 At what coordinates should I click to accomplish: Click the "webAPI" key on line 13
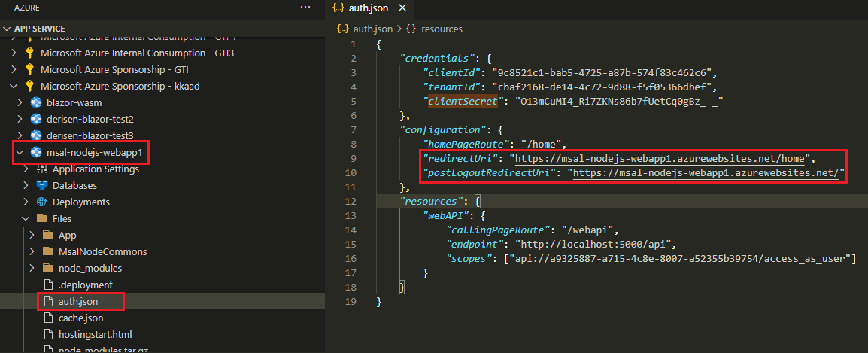[x=448, y=215]
